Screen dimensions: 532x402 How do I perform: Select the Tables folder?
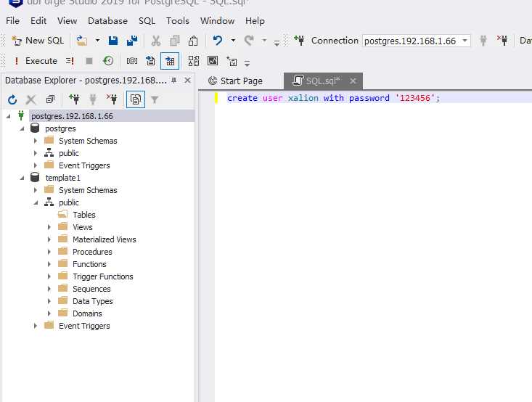coord(83,215)
